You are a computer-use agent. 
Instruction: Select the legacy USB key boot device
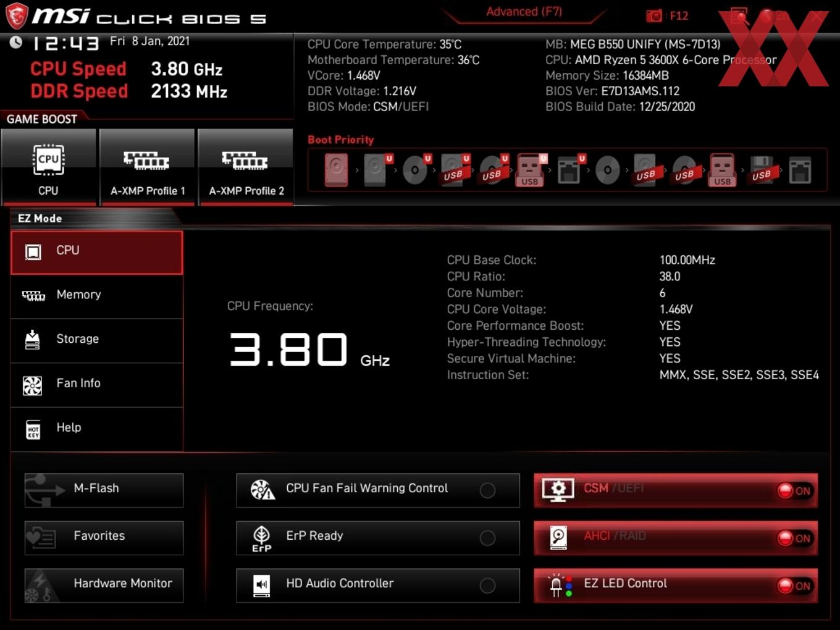(723, 170)
